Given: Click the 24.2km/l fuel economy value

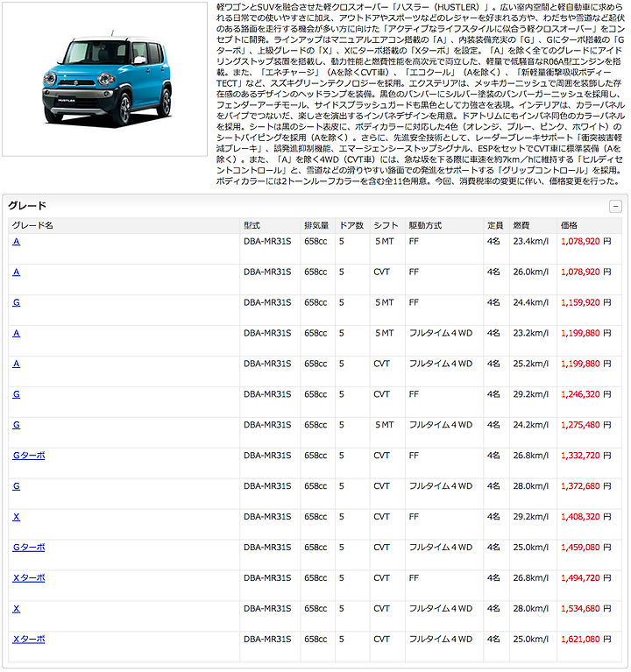Looking at the screenshot, I should [531, 425].
